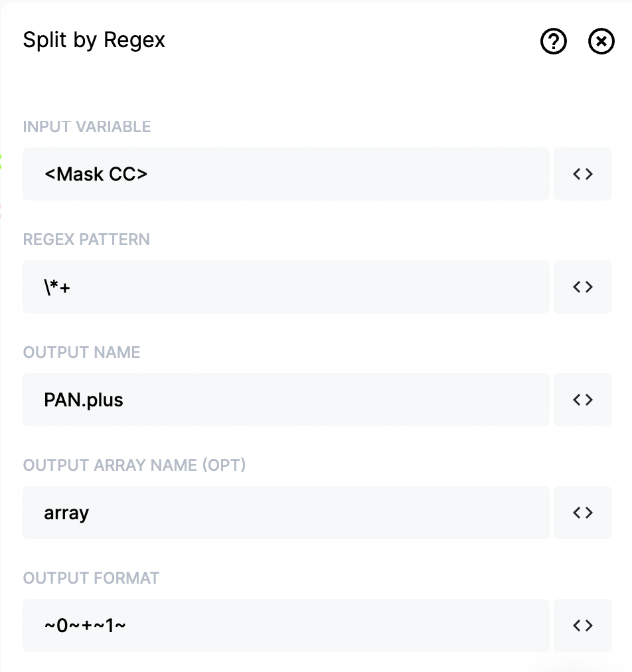Viewport: 632px width, 672px height.
Task: Click the ~0~+~1~ output format field
Action: pyautogui.click(x=285, y=626)
